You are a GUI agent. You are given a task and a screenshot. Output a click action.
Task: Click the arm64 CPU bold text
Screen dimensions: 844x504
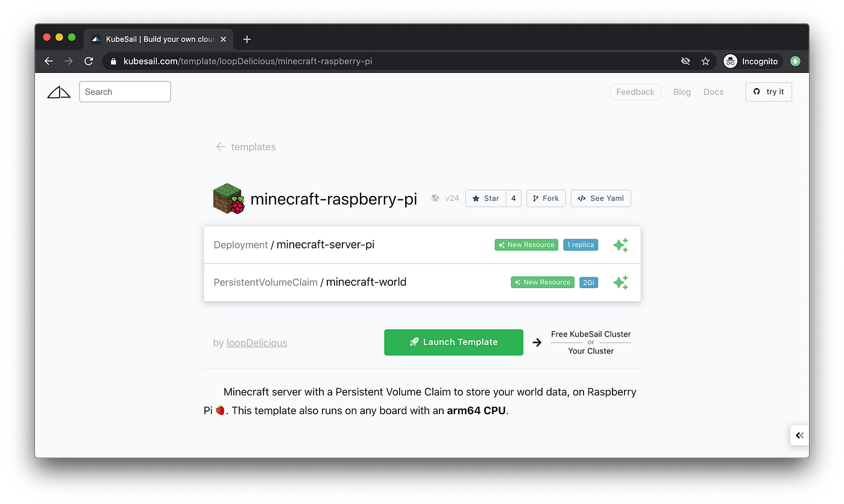(x=476, y=411)
